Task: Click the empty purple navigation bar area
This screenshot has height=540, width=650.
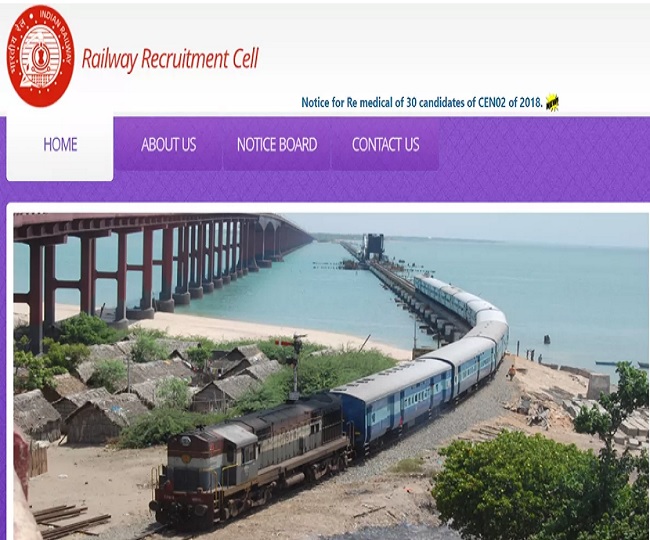Action: point(543,157)
